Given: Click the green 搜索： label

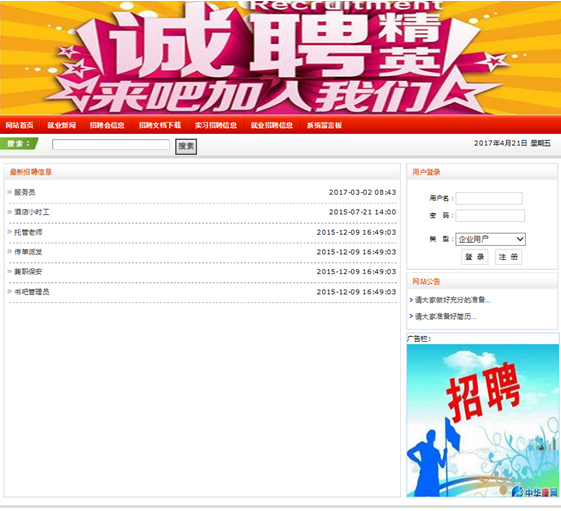Looking at the screenshot, I should coord(18,144).
